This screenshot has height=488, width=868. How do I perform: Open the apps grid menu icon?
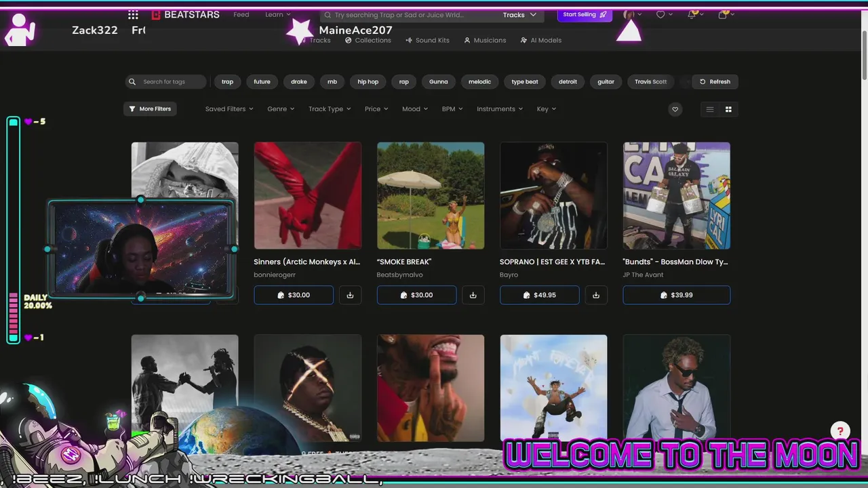[133, 14]
